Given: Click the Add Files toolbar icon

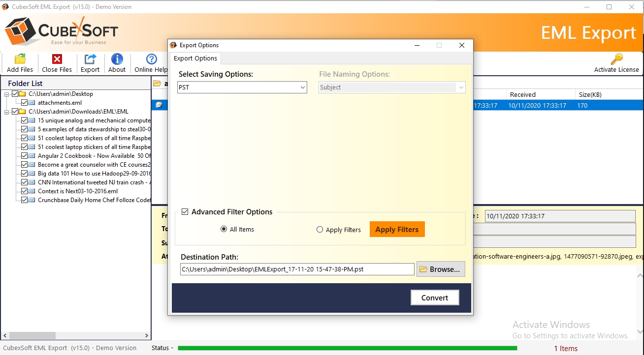Looking at the screenshot, I should pos(20,59).
